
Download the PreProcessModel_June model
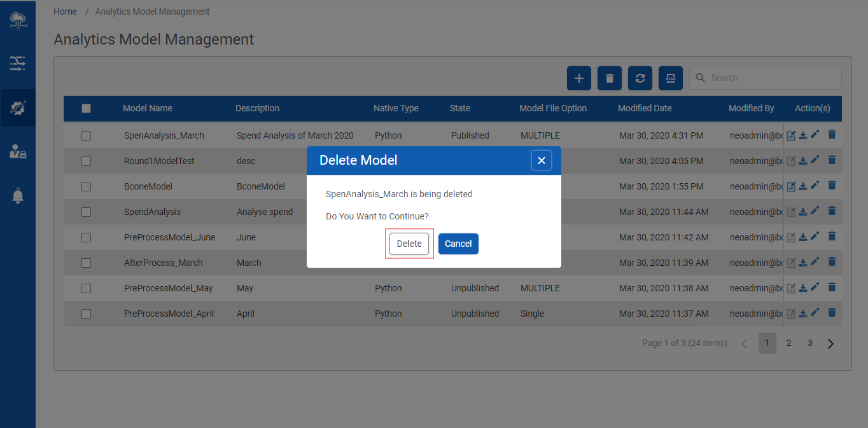[x=803, y=237]
